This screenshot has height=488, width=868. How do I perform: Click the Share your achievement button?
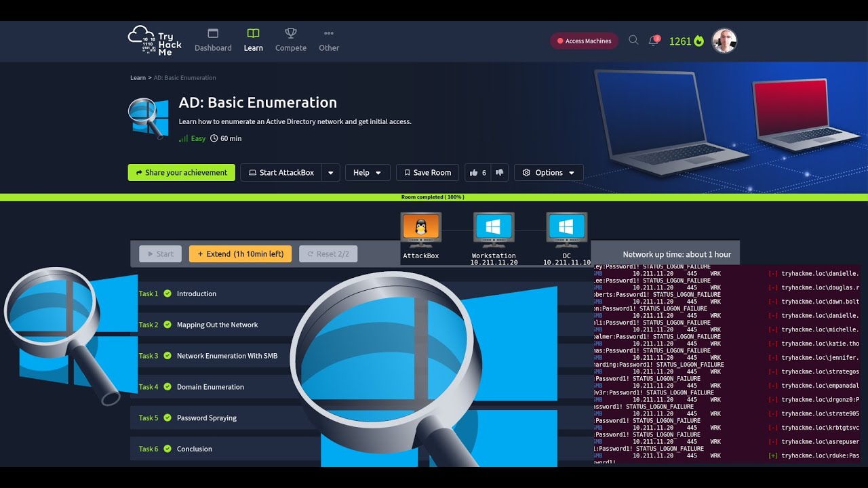pyautogui.click(x=182, y=173)
